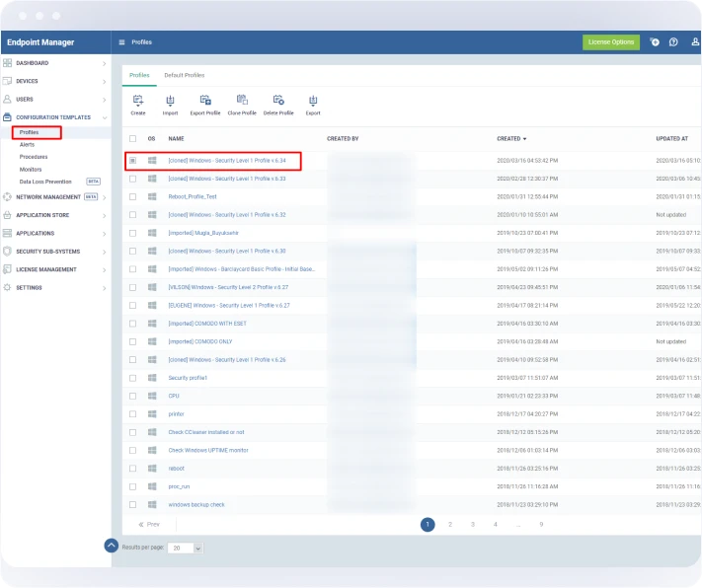Check the box for Reboot_Profile_Test row
Image resolution: width=702 pixels, height=588 pixels.
click(133, 196)
